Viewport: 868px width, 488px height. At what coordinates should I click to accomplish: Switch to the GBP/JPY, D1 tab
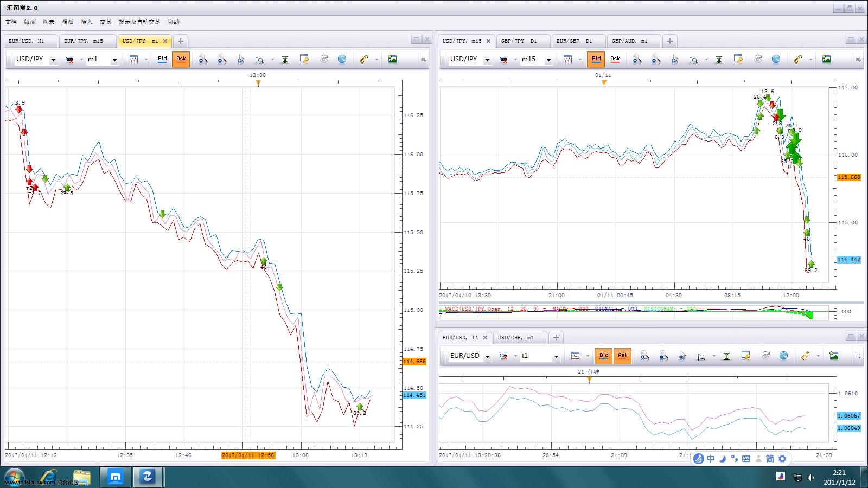(x=523, y=41)
